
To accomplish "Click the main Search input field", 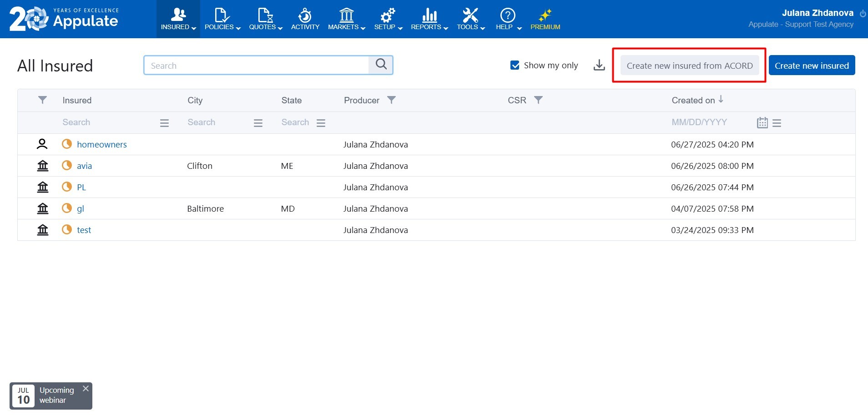I will click(256, 66).
